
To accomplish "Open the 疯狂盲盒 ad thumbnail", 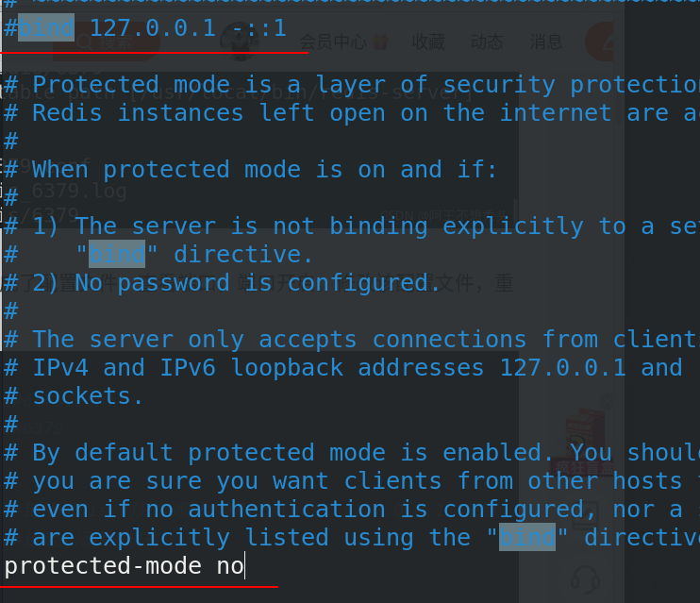I will pos(584,442).
